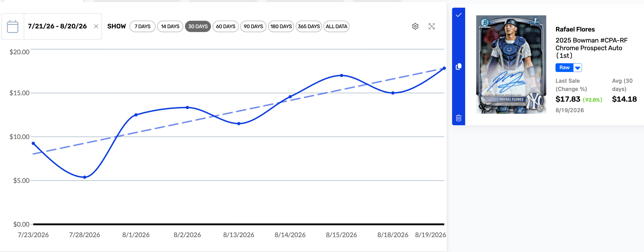Select the 30 DAYS range
644x252 pixels.
(198, 26)
